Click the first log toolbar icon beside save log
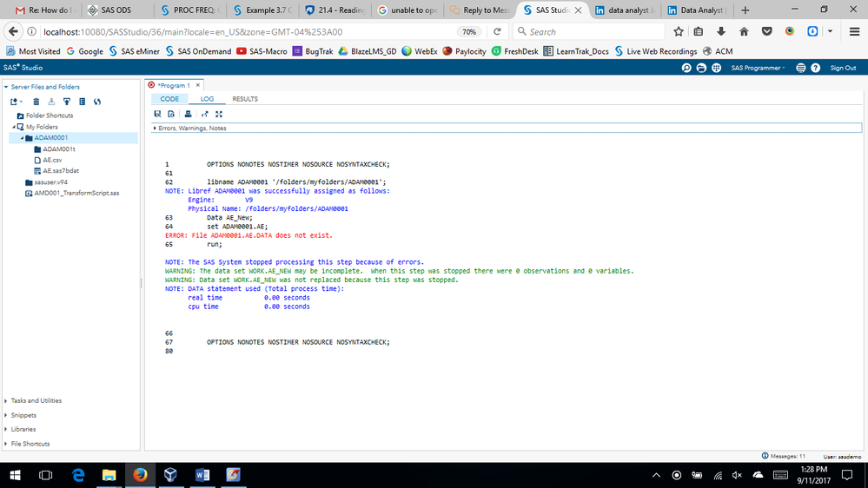 coord(158,114)
